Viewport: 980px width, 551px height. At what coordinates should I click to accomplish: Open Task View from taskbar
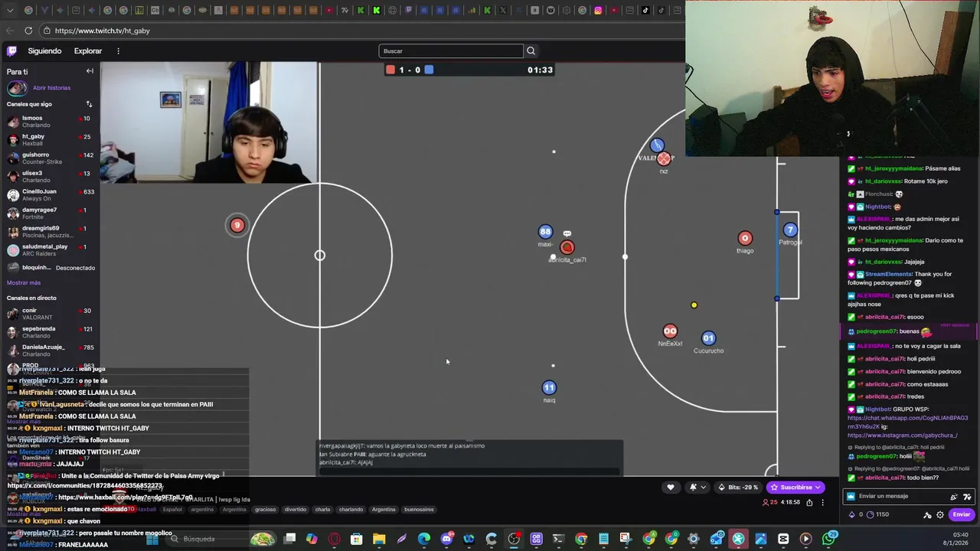pyautogui.click(x=290, y=539)
